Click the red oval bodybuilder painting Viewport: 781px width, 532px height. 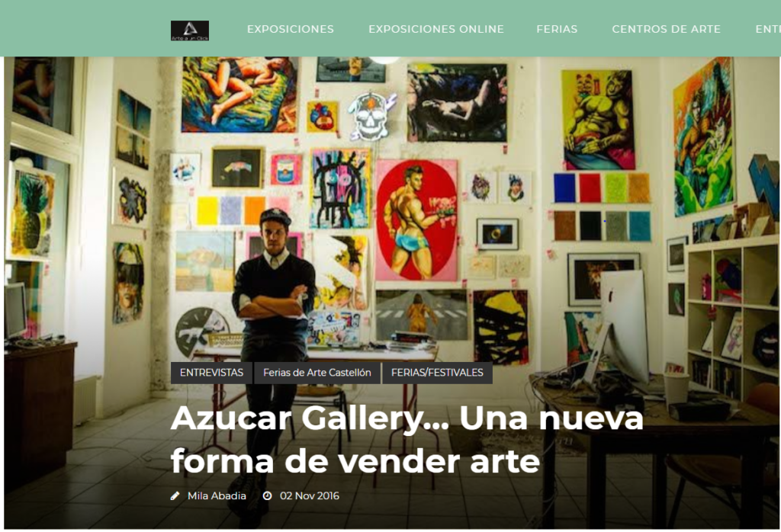pos(417,220)
